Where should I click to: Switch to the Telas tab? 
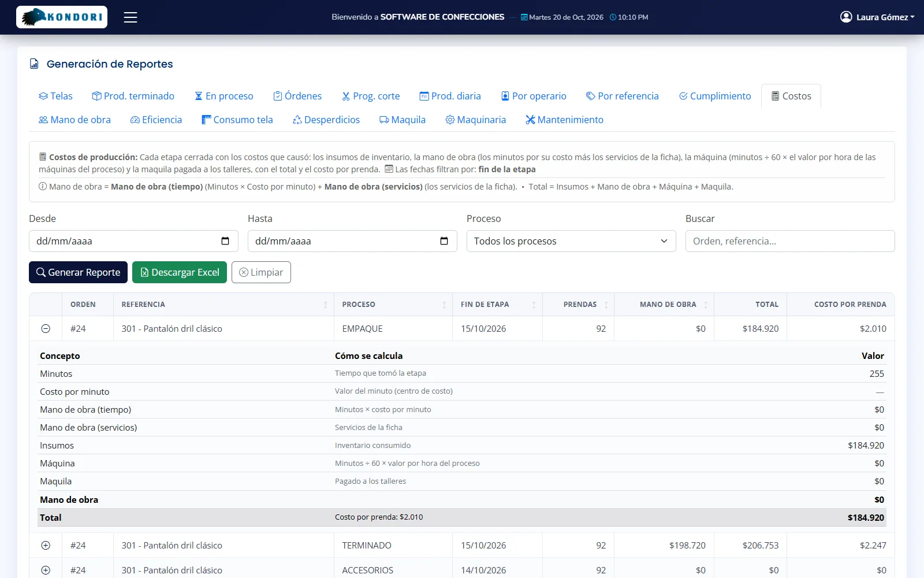coord(55,96)
